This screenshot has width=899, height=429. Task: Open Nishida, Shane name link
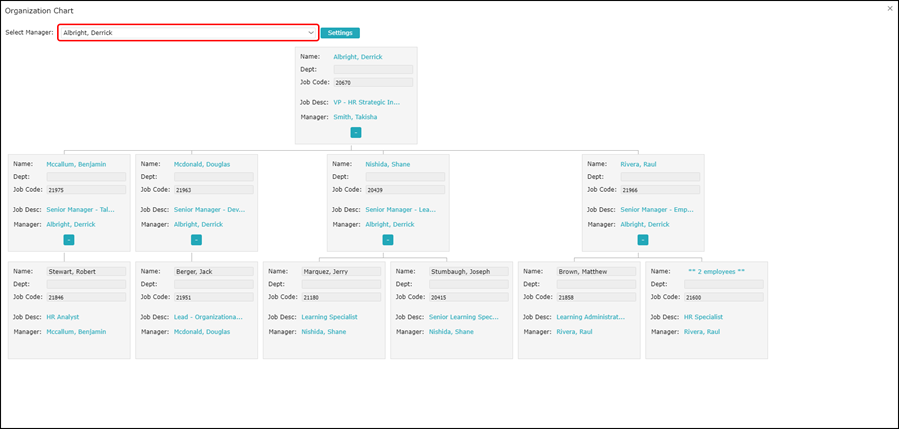point(387,164)
